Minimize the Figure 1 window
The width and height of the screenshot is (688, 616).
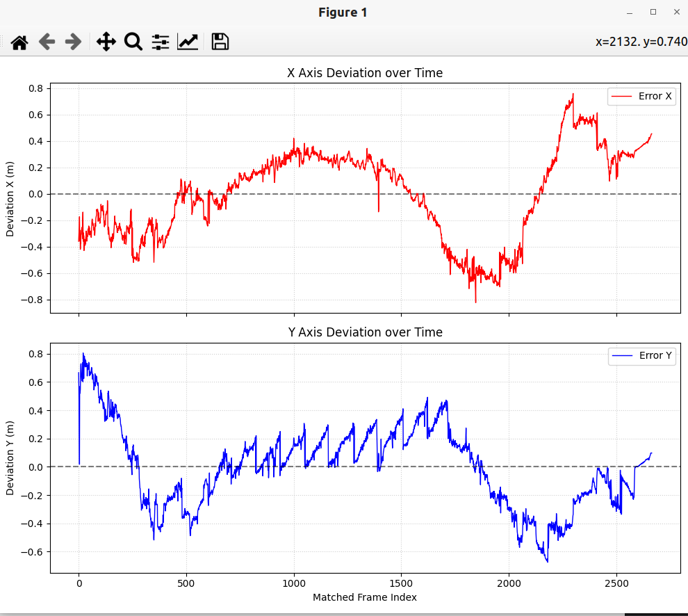coord(630,13)
